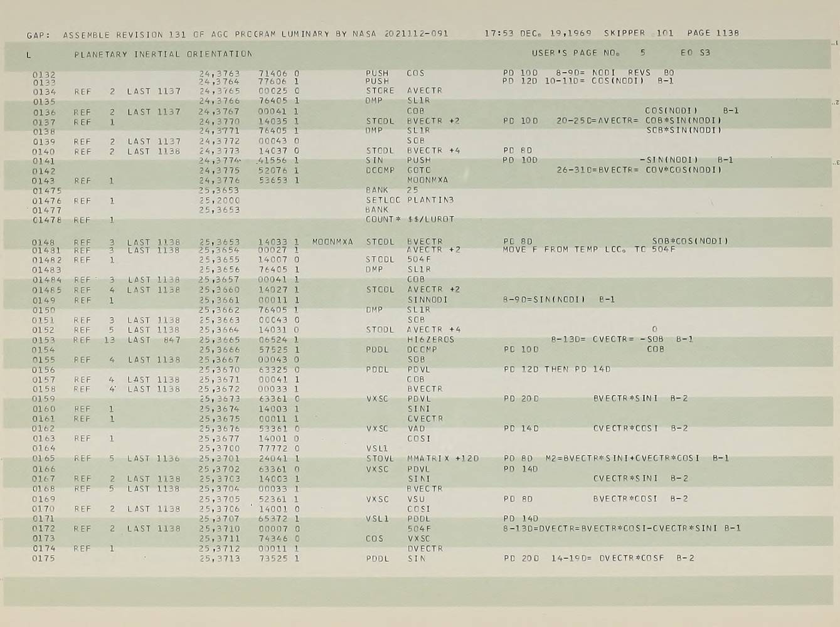Click the 'GOTO' operand on line 0142
The height and width of the screenshot is (627, 840).
click(x=419, y=170)
